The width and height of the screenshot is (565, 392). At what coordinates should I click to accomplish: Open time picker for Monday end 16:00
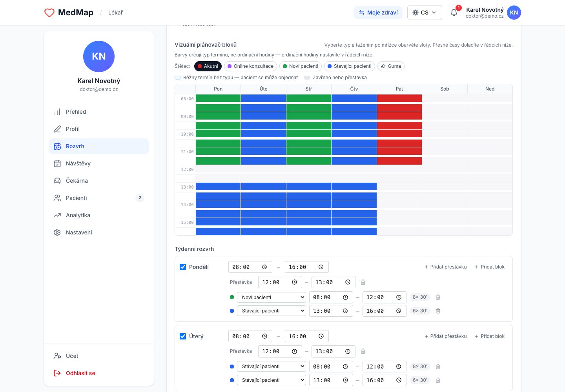321,267
